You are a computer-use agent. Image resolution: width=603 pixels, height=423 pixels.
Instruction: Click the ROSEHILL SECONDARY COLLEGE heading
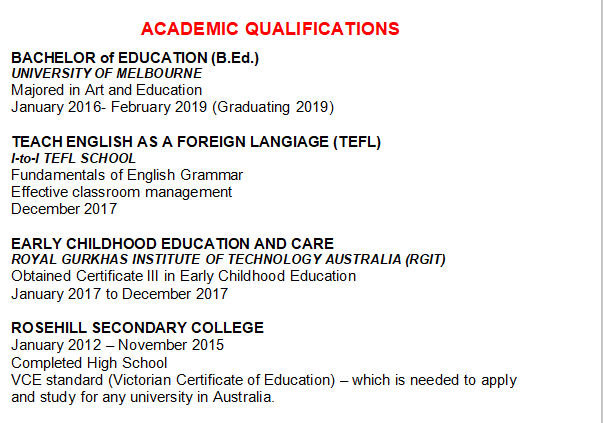click(x=137, y=328)
